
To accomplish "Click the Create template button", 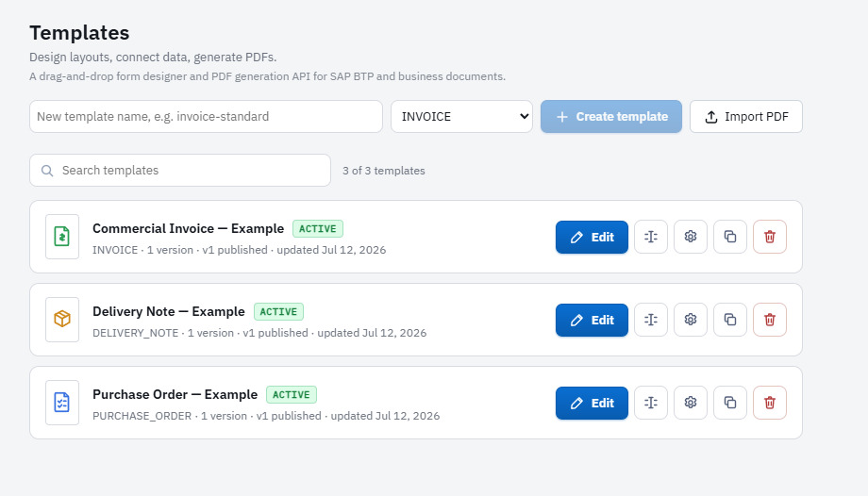I will (x=611, y=116).
